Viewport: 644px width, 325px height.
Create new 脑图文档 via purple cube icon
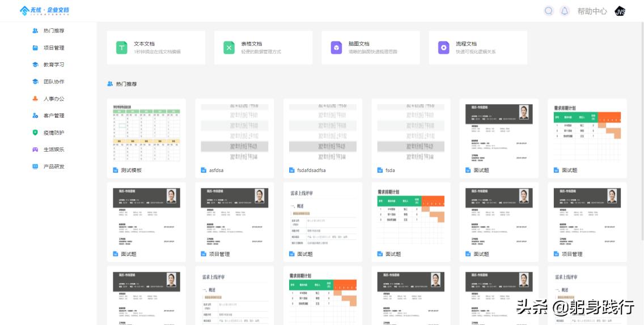click(336, 48)
